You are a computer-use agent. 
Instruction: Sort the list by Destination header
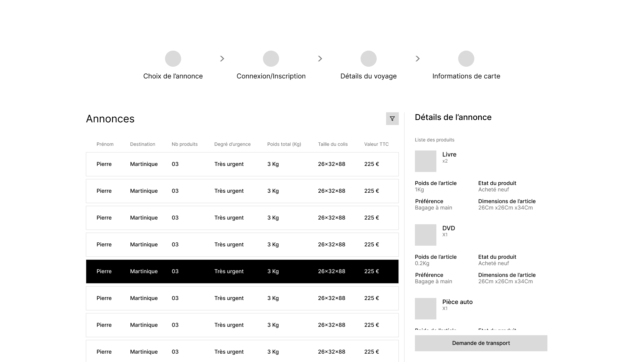click(x=143, y=144)
